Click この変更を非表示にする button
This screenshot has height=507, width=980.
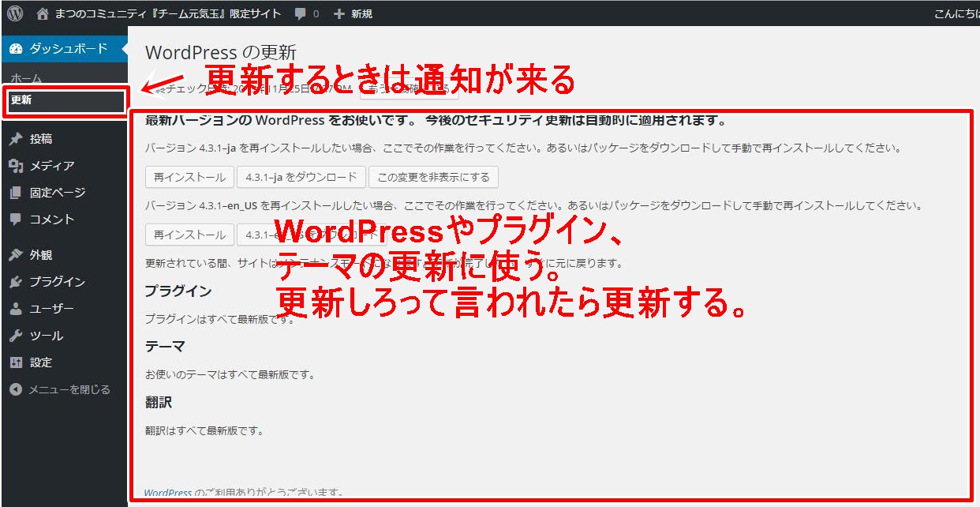click(x=433, y=177)
